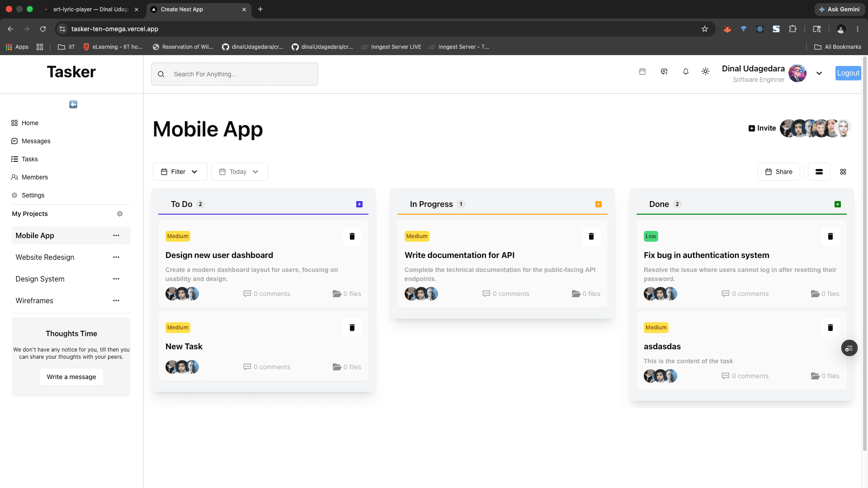This screenshot has width=868, height=488.
Task: Open the Website Redesign options menu
Action: (x=116, y=257)
